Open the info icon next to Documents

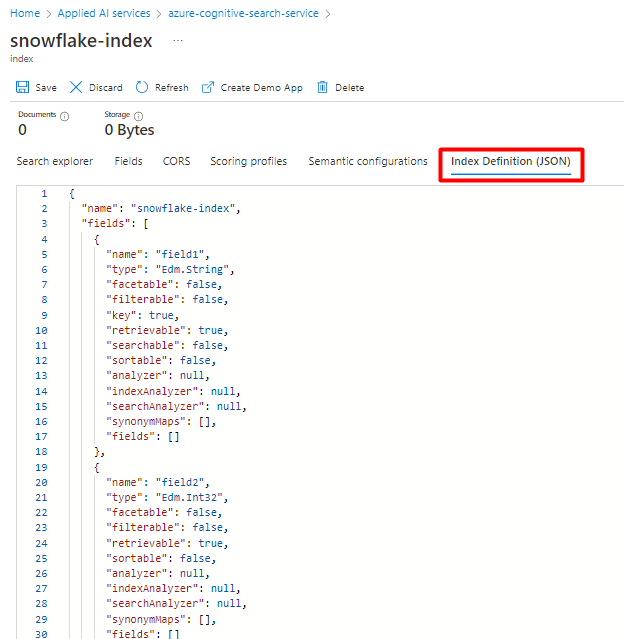(x=64, y=116)
